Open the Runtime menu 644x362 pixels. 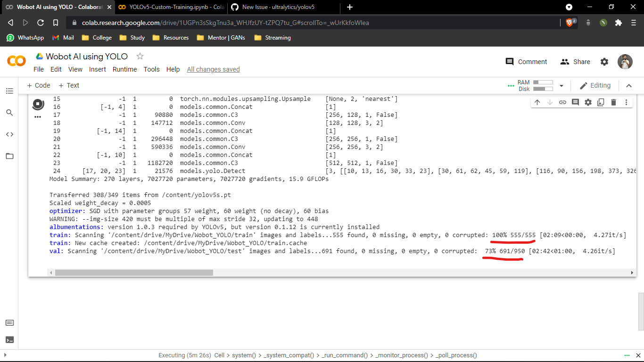click(124, 69)
